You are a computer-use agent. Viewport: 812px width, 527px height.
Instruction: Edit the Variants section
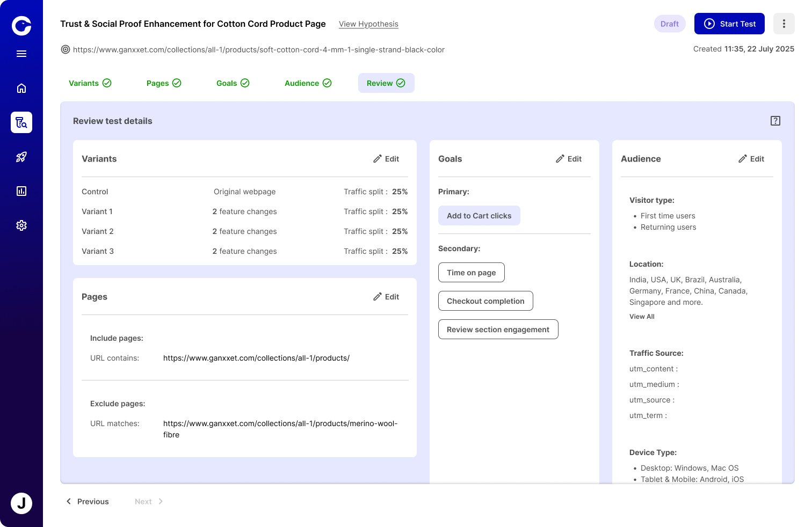tap(386, 159)
